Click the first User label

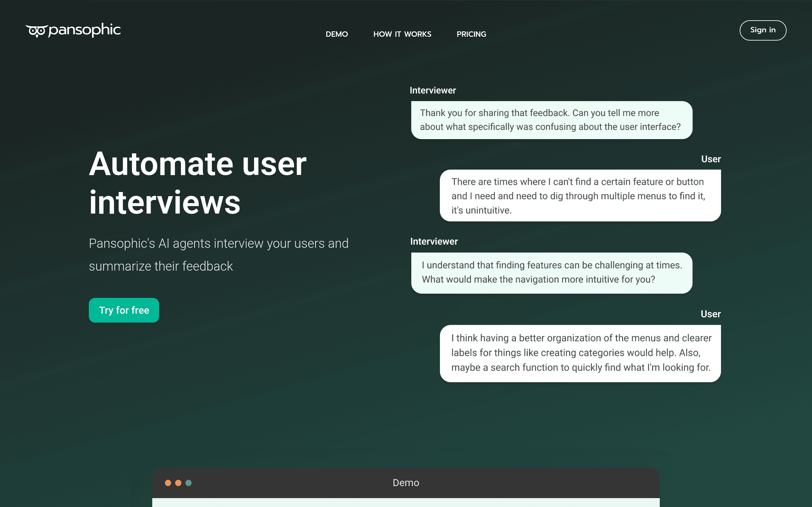pos(711,159)
